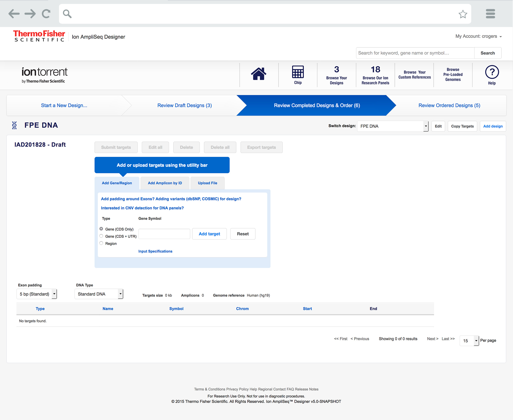Switch to Add Gene/Region tab
Viewport: 513px width, 420px height.
pos(117,183)
